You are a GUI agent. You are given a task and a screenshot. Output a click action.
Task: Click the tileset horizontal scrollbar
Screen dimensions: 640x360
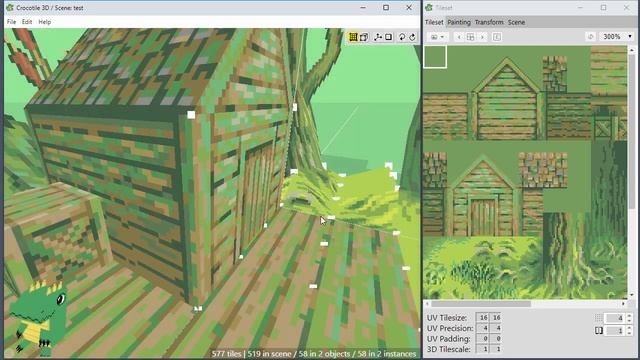coord(481,304)
